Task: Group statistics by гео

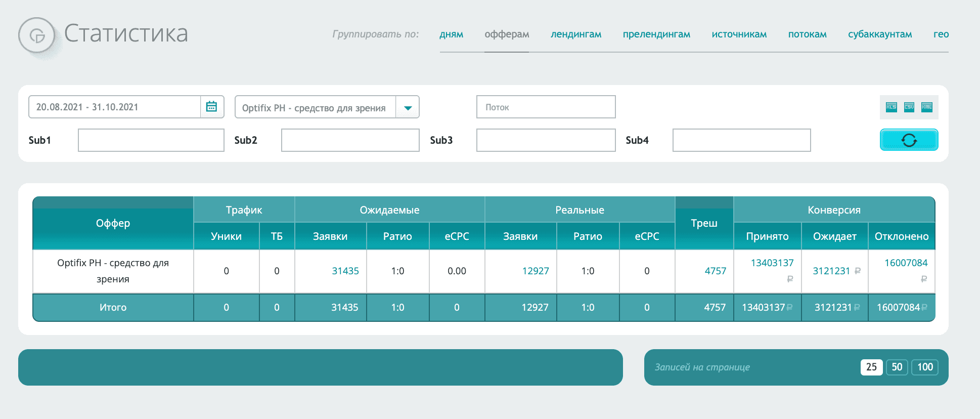Action: click(x=941, y=34)
